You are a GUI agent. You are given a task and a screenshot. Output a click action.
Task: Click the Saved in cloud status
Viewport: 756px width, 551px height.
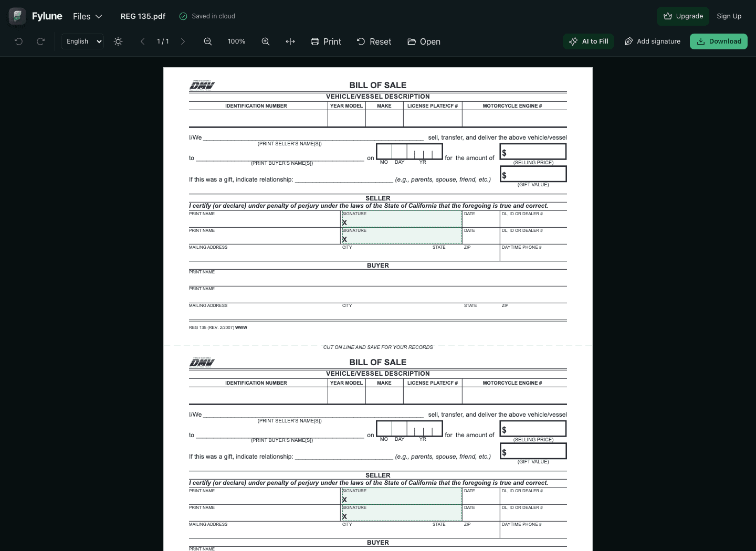tap(207, 16)
